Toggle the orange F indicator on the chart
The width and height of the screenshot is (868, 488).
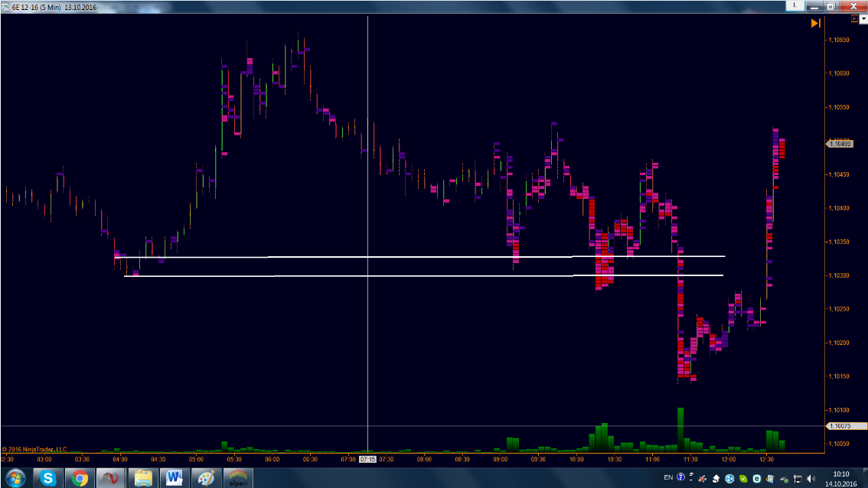pos(854,18)
